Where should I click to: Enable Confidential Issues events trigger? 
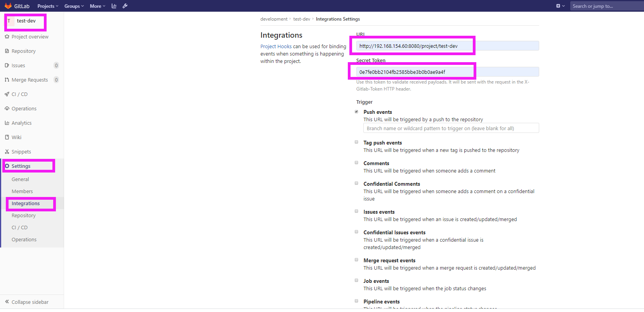(356, 232)
